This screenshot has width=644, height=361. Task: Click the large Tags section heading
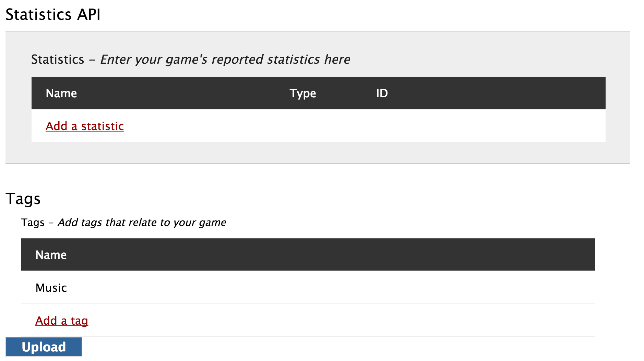[x=23, y=199]
